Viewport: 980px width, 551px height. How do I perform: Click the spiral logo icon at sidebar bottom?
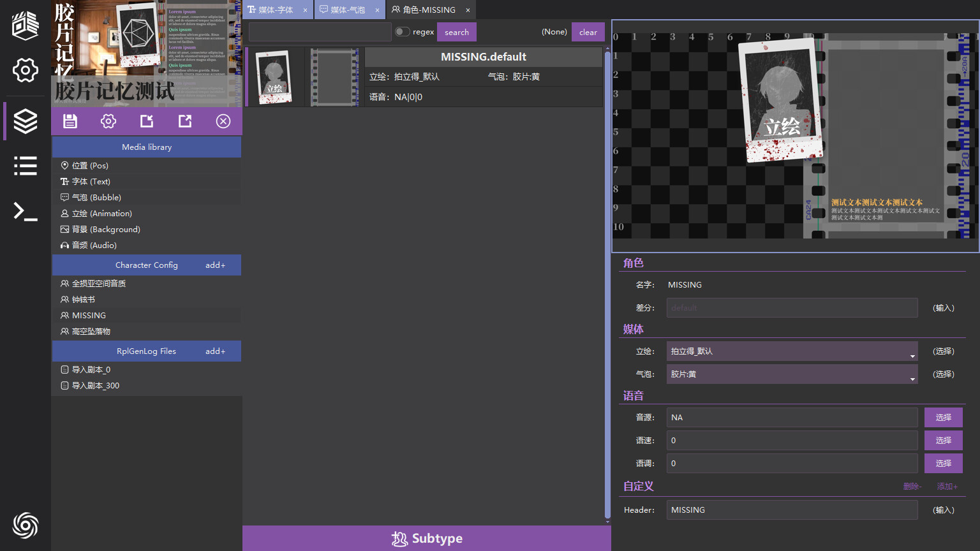[25, 525]
